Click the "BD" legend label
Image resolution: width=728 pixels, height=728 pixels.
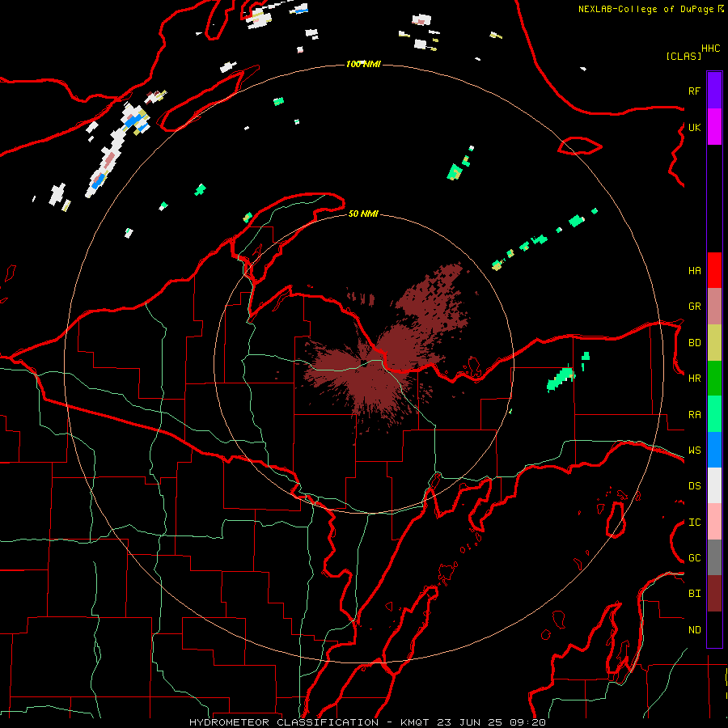click(x=694, y=343)
